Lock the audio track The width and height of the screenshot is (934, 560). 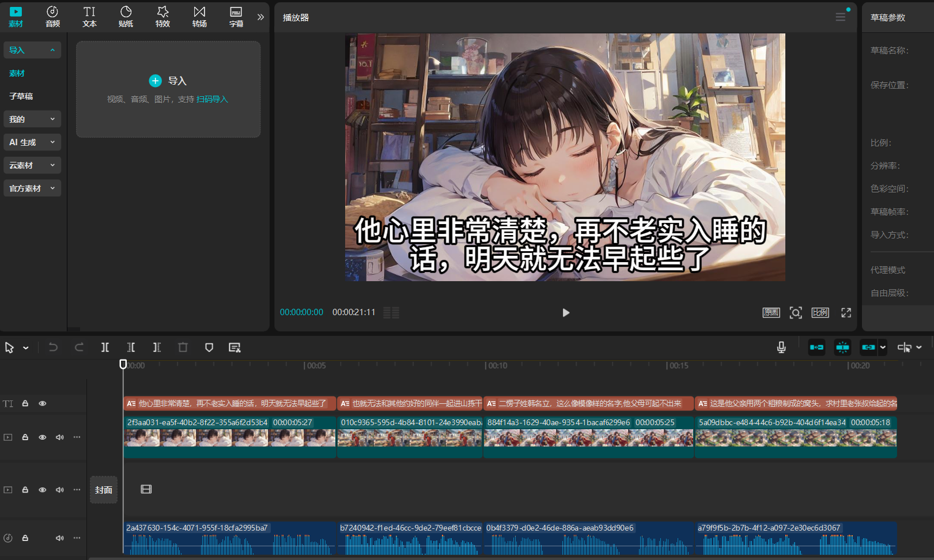[x=25, y=538]
